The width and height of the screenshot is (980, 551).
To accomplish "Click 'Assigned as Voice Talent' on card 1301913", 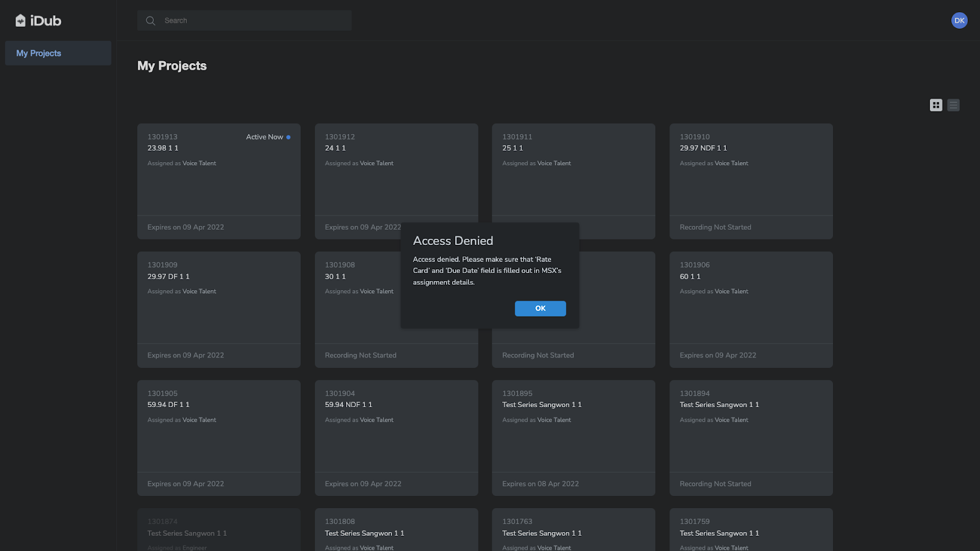I will (x=182, y=163).
